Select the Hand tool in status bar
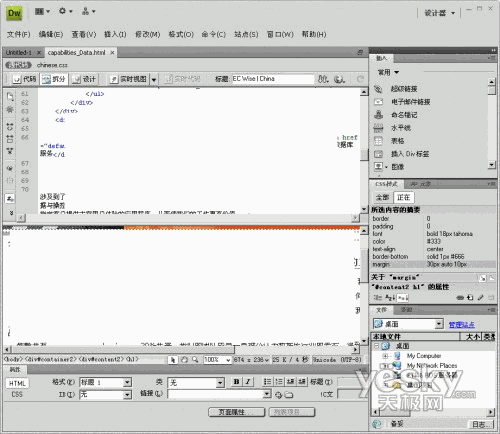 coord(184,360)
